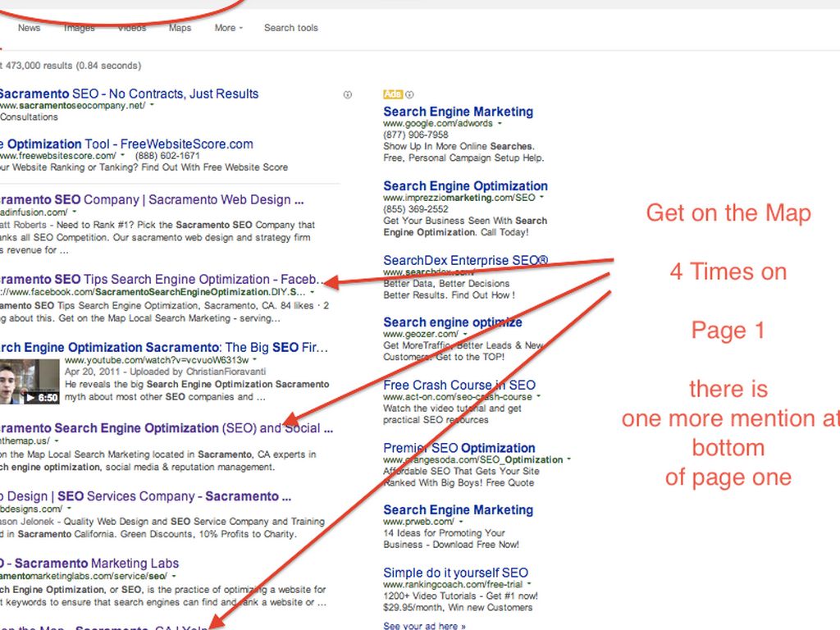
Task: Open Simple do it yourself SEO ad
Action: pyautogui.click(x=455, y=573)
